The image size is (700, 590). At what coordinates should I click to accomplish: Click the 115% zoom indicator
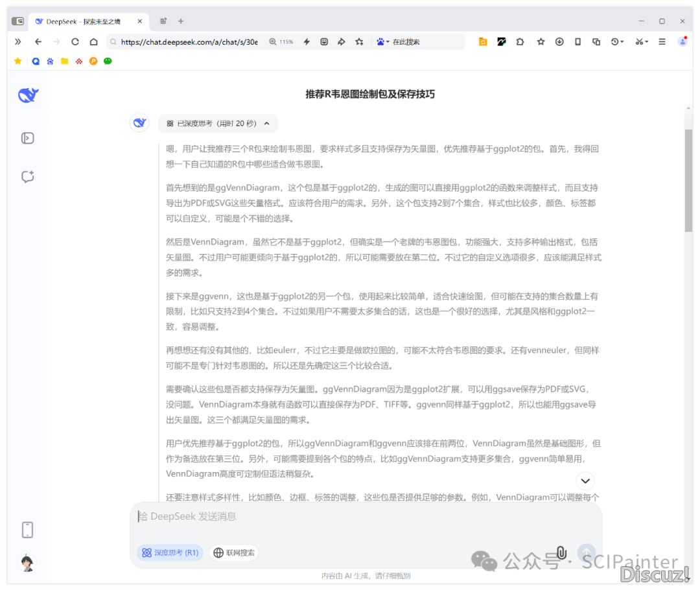click(x=281, y=42)
